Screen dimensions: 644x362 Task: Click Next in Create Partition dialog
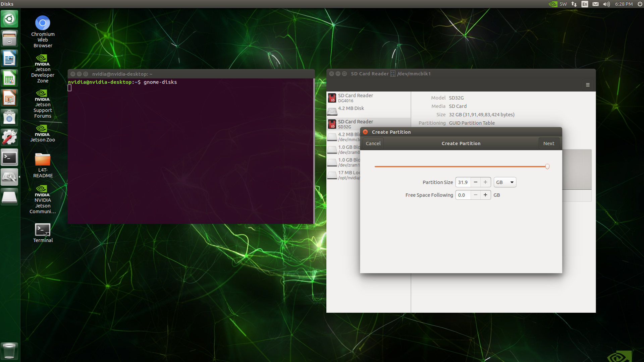pos(549,143)
